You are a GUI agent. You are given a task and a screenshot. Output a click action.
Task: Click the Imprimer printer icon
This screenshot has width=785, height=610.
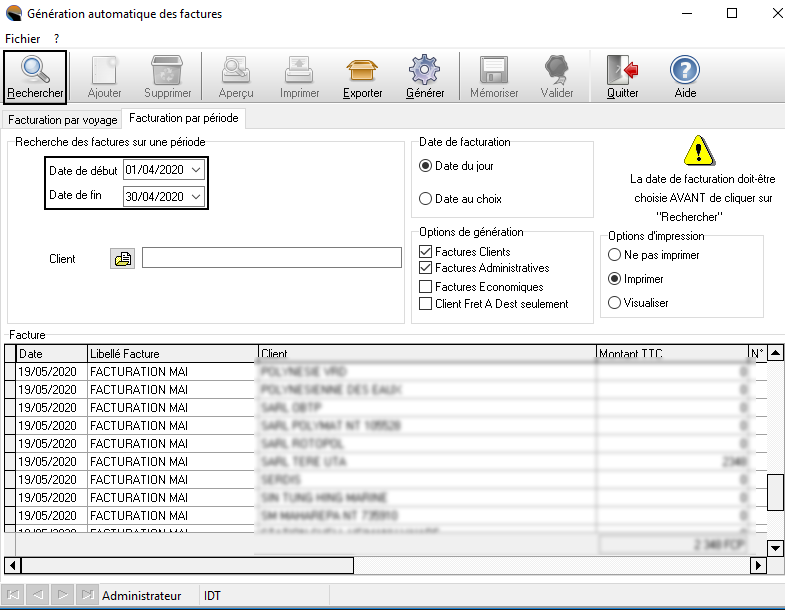click(300, 70)
